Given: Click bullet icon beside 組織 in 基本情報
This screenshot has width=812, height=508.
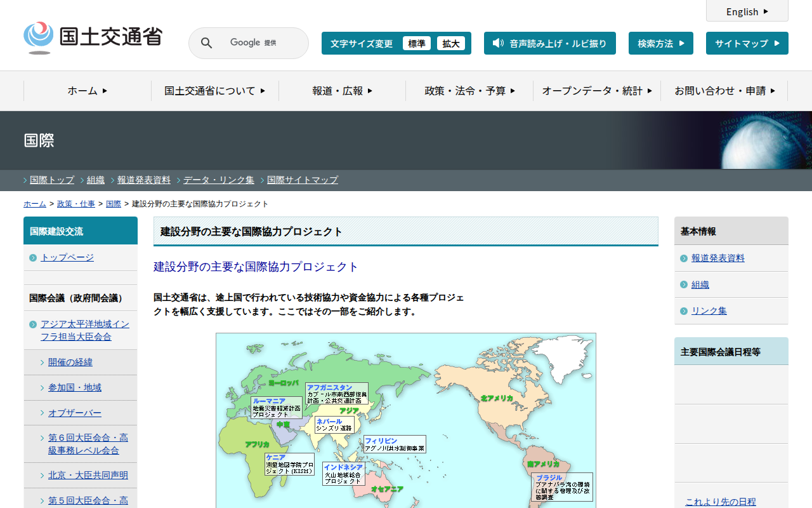Looking at the screenshot, I should [684, 285].
